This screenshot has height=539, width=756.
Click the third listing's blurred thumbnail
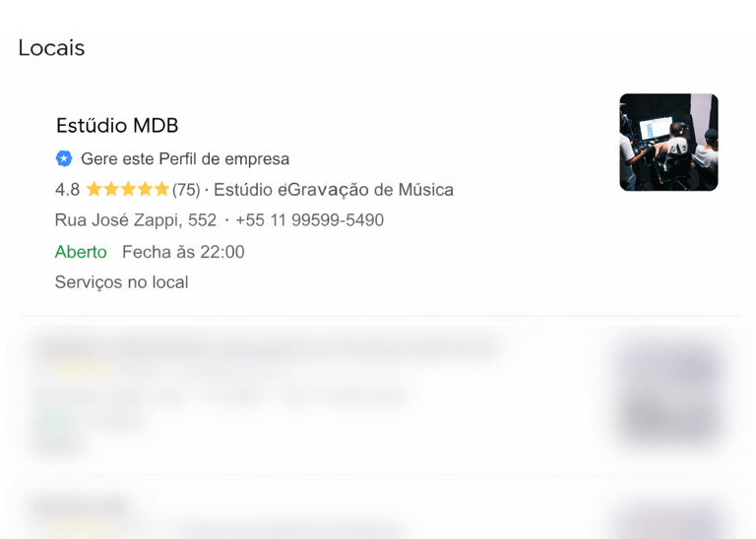coord(670,522)
